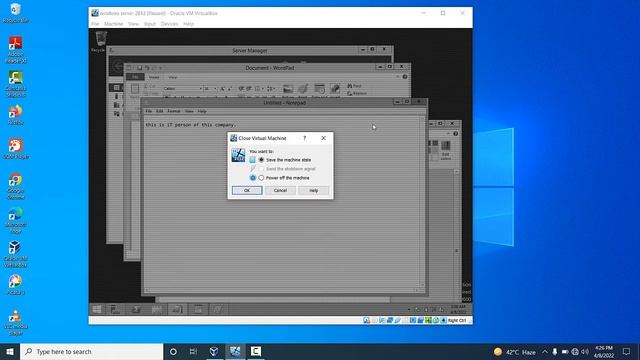Open VirtualBox Devices menu
The image size is (640, 360).
[x=169, y=24]
